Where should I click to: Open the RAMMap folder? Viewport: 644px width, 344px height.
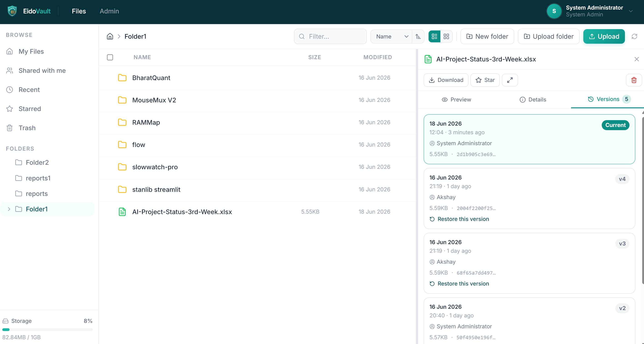click(257, 122)
